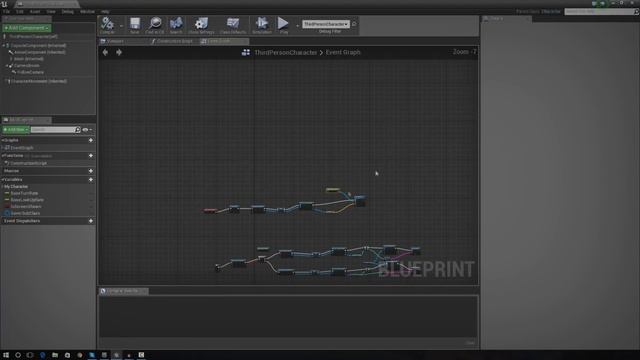Screen dimensions: 640x360
Task: Click the red event node in upper graph
Action: (210, 210)
